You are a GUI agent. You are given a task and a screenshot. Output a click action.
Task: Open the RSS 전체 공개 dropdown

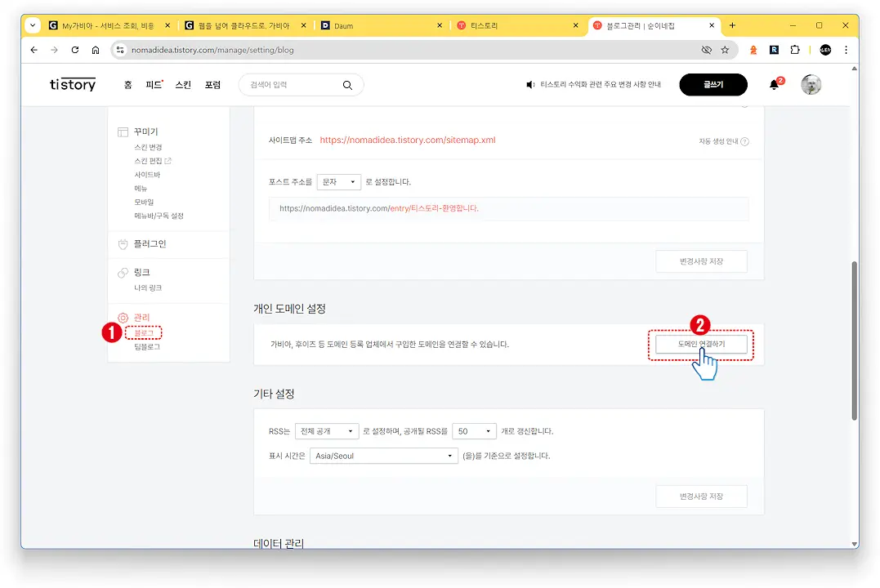coord(328,430)
